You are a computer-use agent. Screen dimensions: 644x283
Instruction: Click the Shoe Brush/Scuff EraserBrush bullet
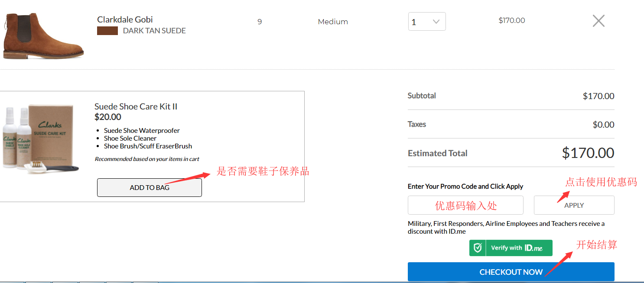(148, 146)
